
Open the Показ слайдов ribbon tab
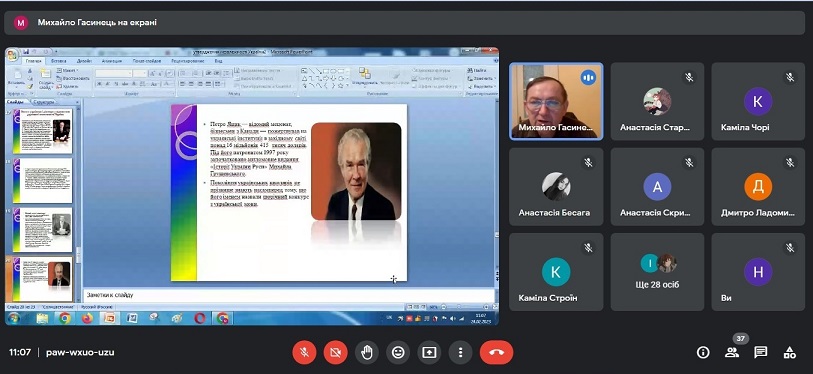click(147, 61)
